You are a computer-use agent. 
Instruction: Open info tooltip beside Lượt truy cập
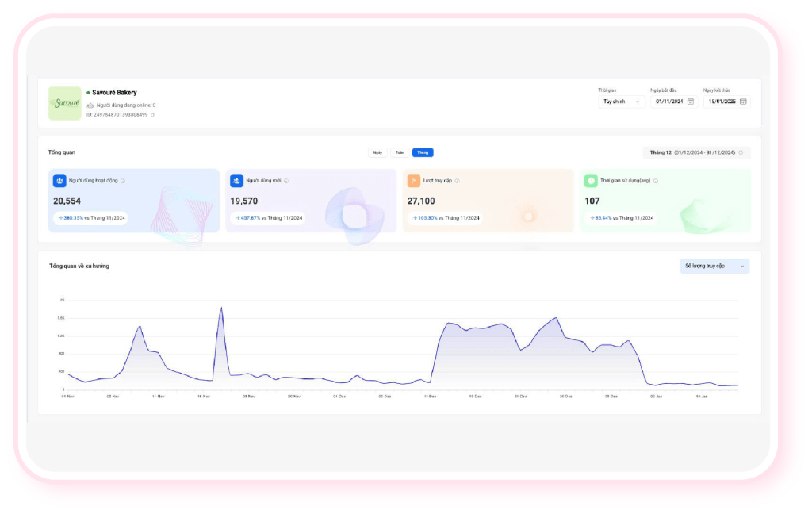[x=458, y=181]
